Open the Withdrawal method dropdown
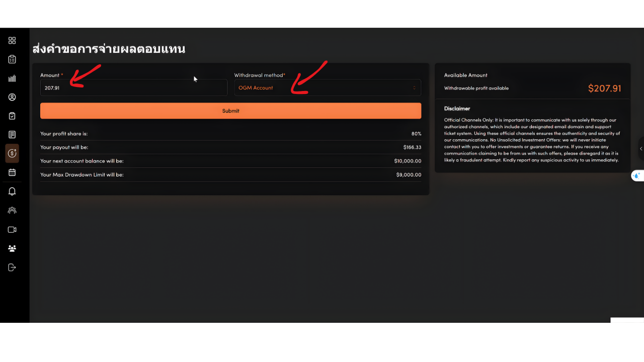Image resolution: width=644 pixels, height=362 pixels. tap(327, 87)
